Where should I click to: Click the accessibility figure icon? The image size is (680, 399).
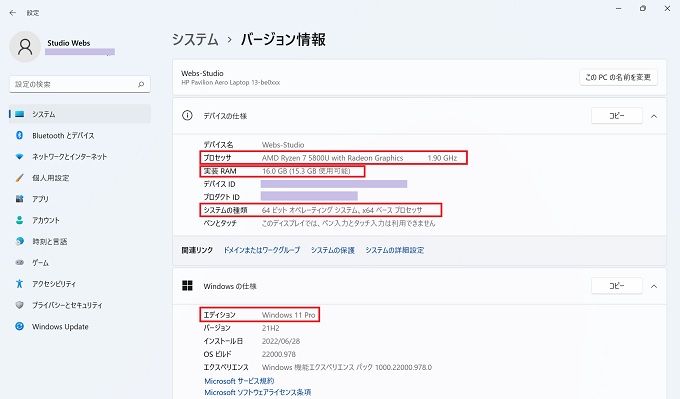click(x=20, y=284)
